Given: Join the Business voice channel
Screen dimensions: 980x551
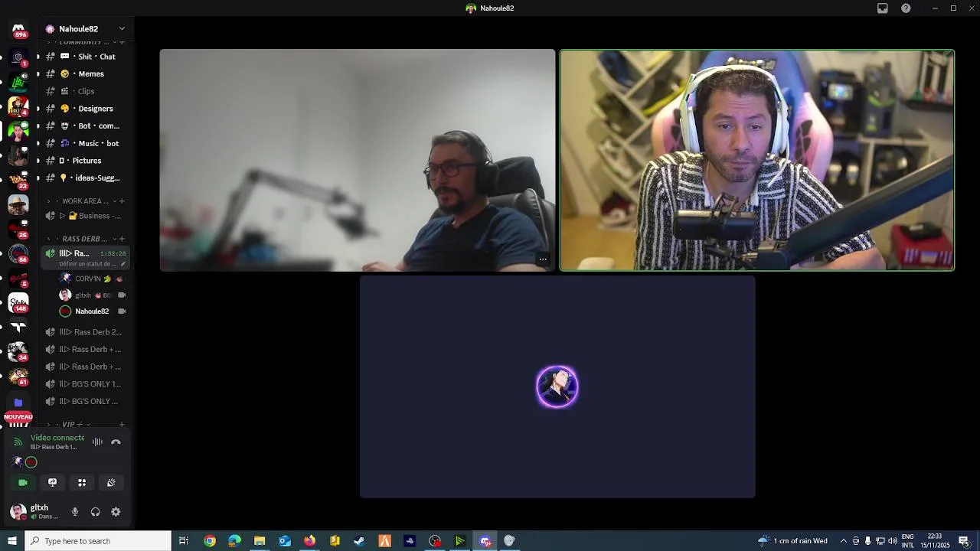Looking at the screenshot, I should tap(86, 216).
